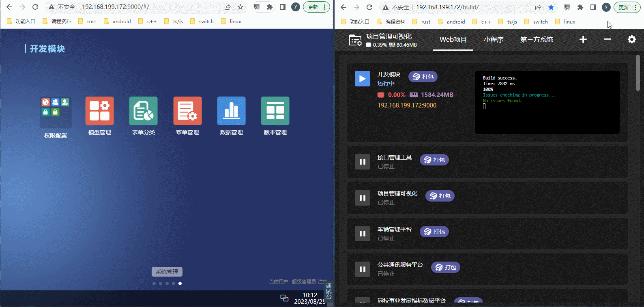Click blue bookmark star in right browser

[551, 7]
